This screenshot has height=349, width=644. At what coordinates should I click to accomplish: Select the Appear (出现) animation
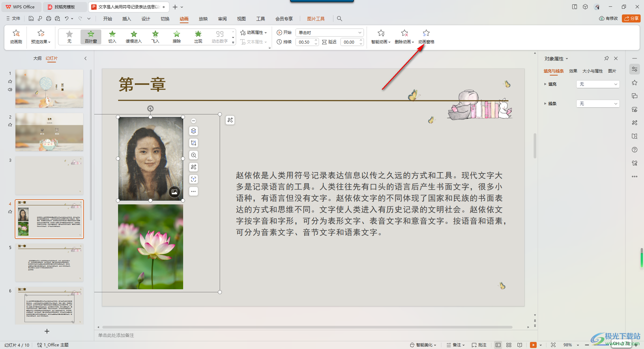click(x=198, y=37)
